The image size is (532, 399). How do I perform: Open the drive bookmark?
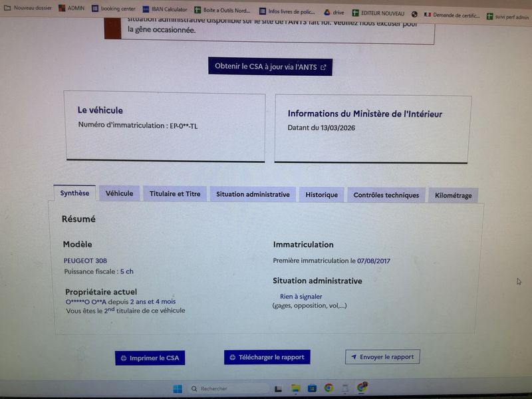point(334,13)
